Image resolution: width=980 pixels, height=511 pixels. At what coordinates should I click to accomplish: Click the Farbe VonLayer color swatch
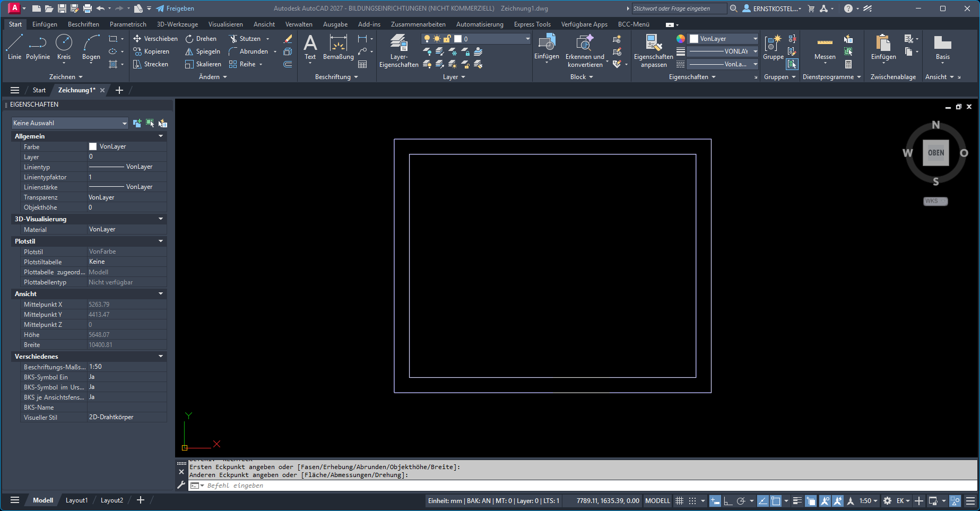tap(93, 146)
